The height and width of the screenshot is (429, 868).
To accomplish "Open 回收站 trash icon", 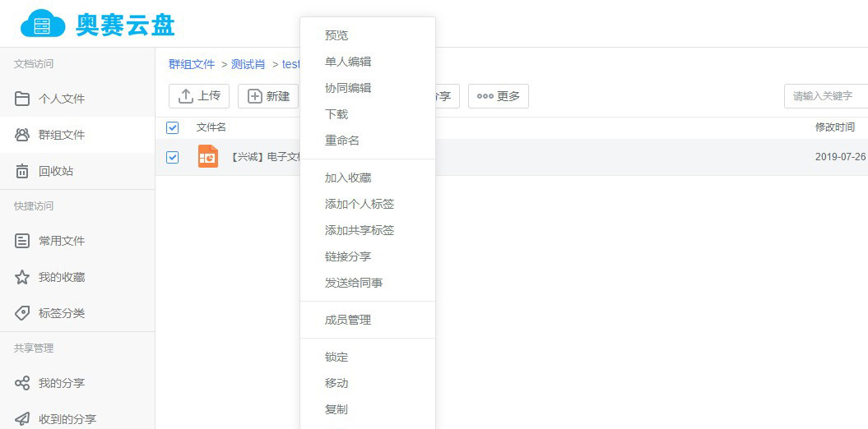I will pyautogui.click(x=23, y=171).
